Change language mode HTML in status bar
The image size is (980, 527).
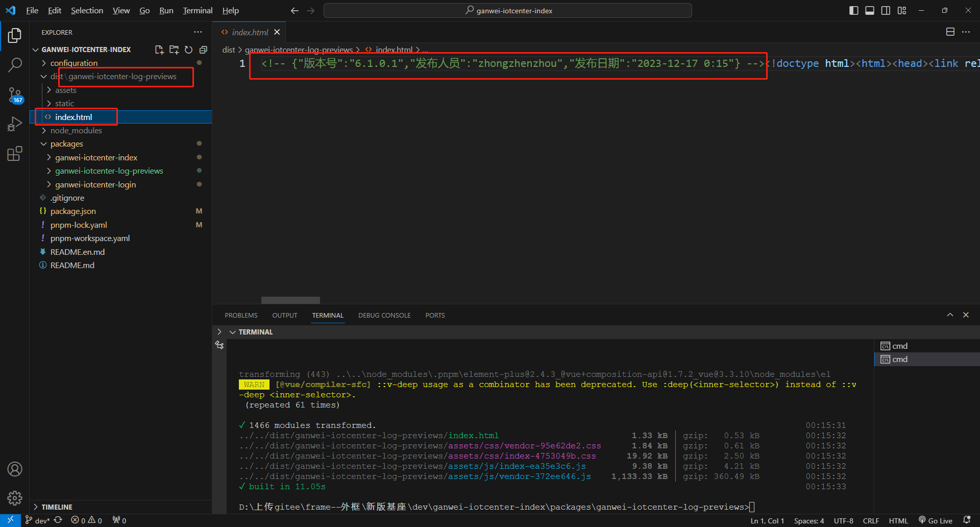(x=898, y=520)
